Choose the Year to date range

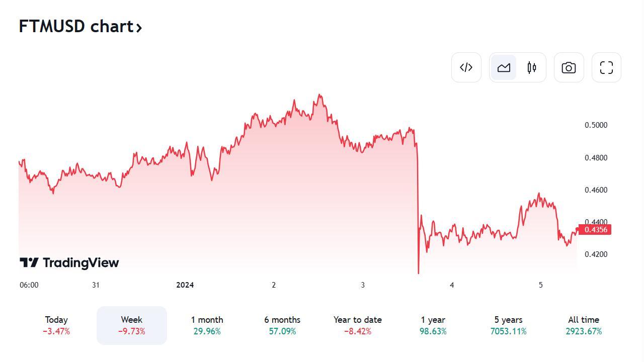[x=357, y=325]
